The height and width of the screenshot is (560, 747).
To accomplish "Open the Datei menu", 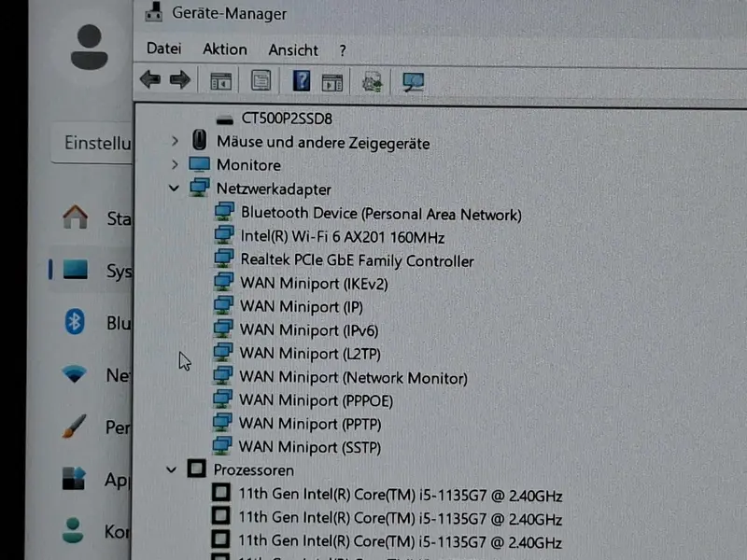I will 164,49.
